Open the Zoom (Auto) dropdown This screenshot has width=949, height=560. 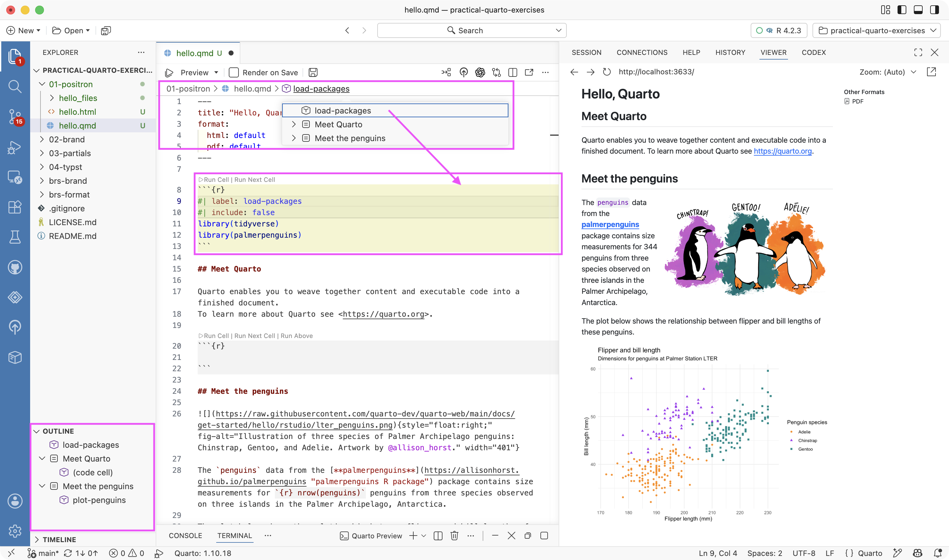[x=887, y=72]
